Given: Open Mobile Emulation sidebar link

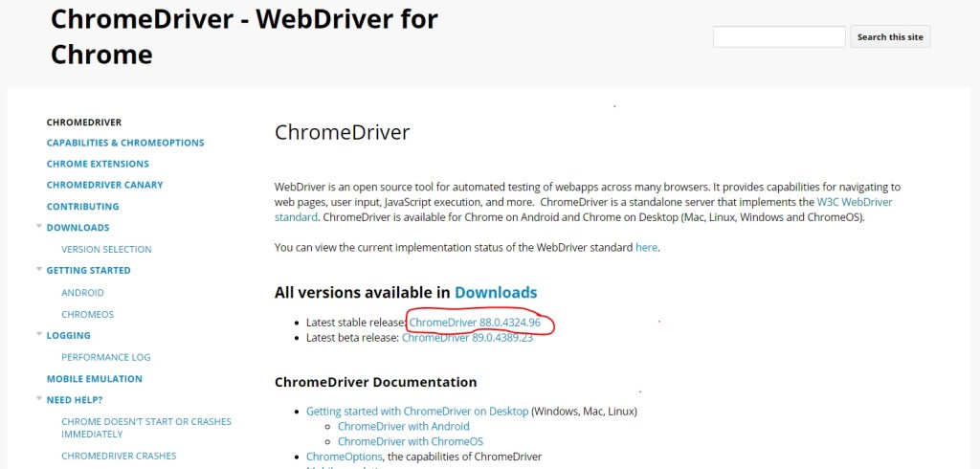Looking at the screenshot, I should tap(95, 379).
